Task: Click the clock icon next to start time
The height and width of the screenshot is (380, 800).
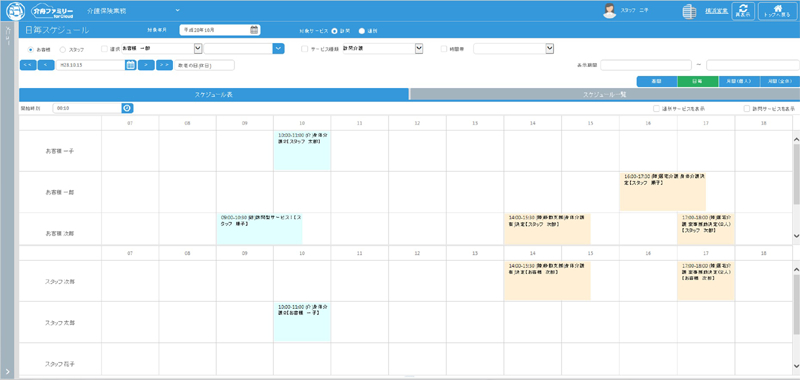Action: coord(127,108)
